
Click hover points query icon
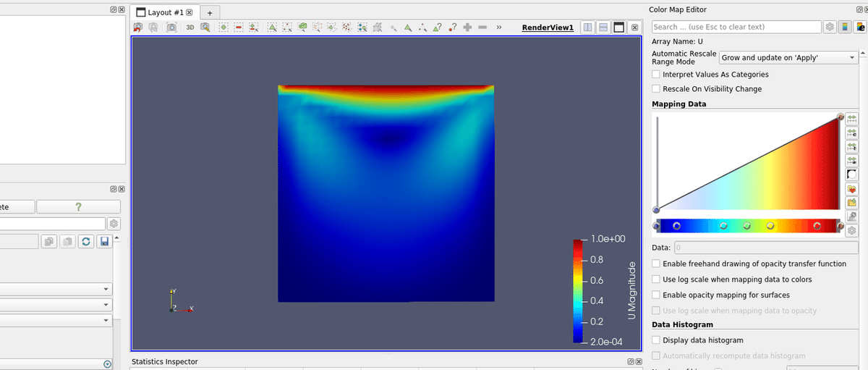[x=453, y=27]
